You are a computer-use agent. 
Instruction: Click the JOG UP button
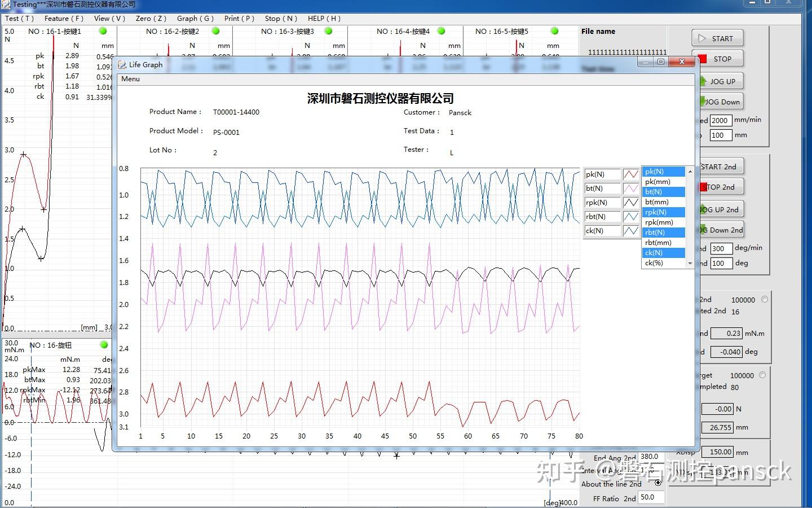tap(721, 81)
